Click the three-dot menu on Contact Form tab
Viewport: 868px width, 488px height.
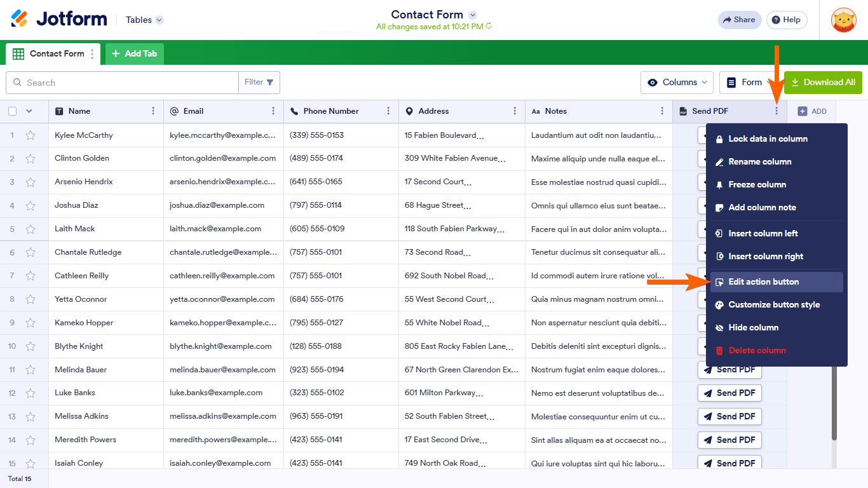[92, 54]
